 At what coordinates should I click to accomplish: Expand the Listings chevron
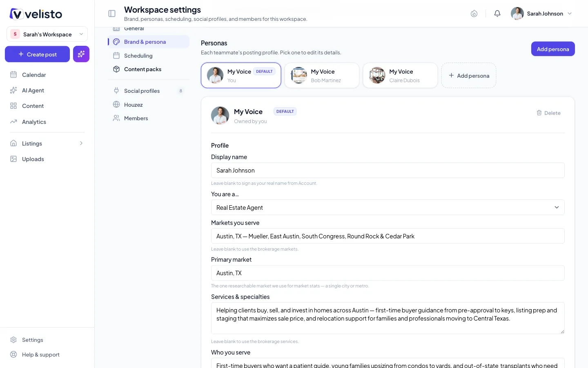pyautogui.click(x=81, y=143)
